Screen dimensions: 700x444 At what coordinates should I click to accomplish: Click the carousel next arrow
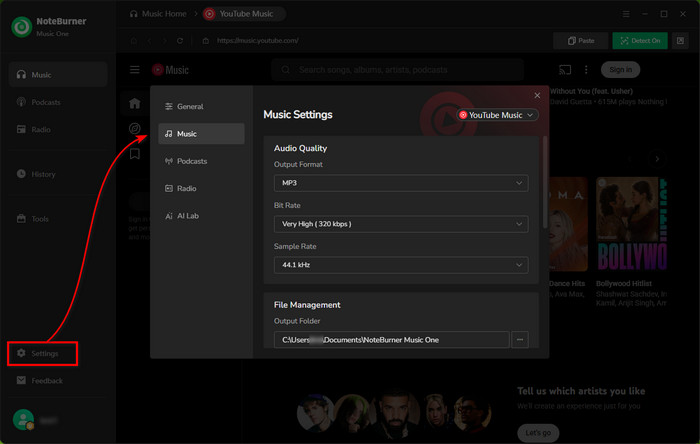coord(657,159)
